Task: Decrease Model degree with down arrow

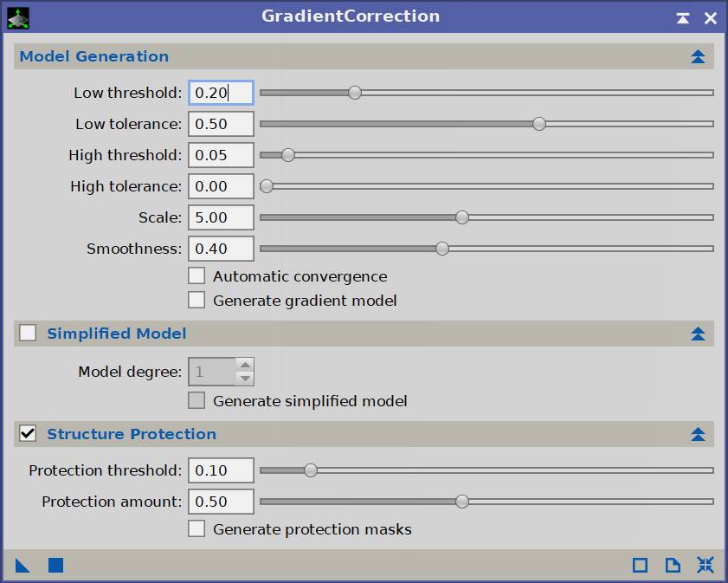Action: [x=245, y=379]
